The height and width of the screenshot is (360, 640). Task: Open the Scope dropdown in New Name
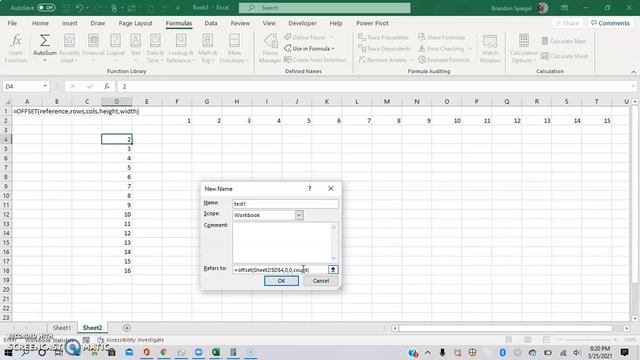click(x=299, y=215)
